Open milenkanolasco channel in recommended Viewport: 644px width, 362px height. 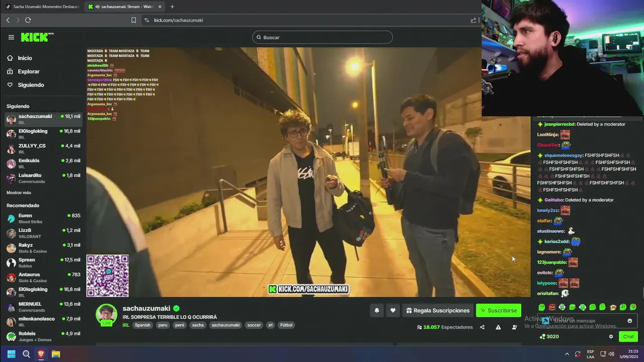point(43,322)
